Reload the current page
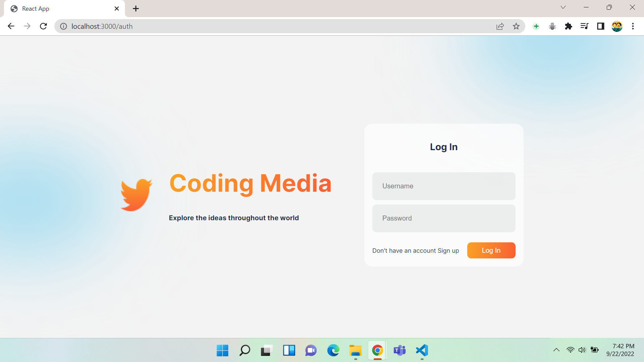 [43, 26]
